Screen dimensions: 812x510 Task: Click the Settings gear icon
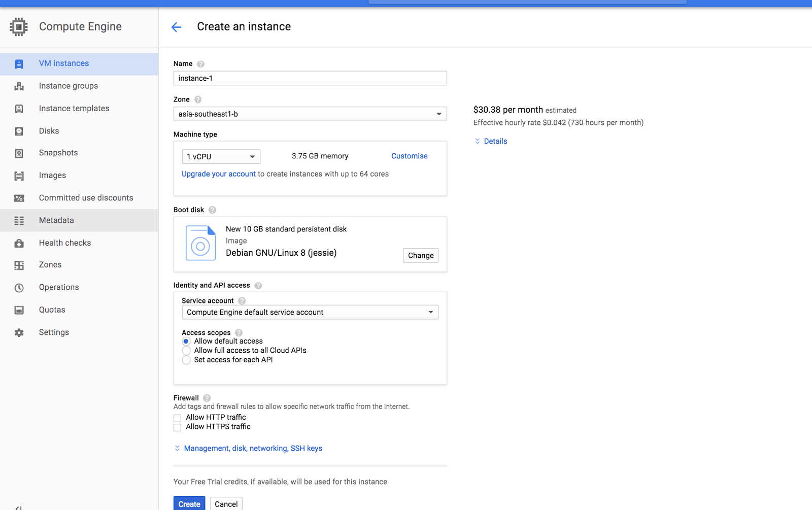pyautogui.click(x=19, y=333)
